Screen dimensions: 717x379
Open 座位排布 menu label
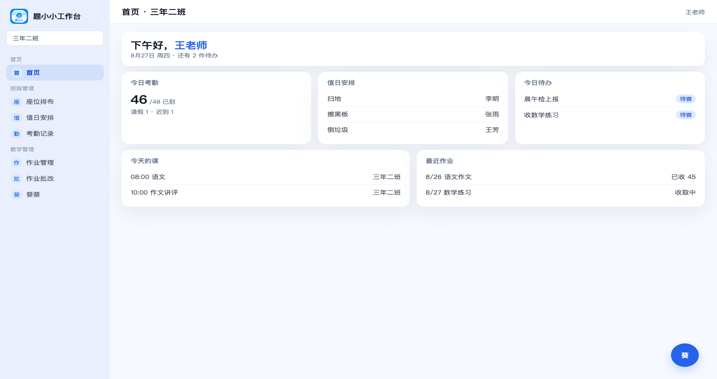40,101
